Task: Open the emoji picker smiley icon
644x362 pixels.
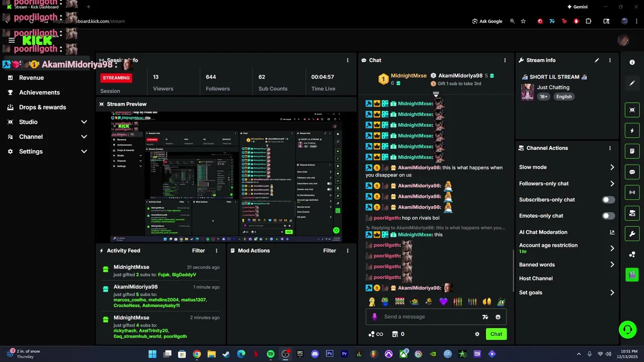Action: [498, 317]
